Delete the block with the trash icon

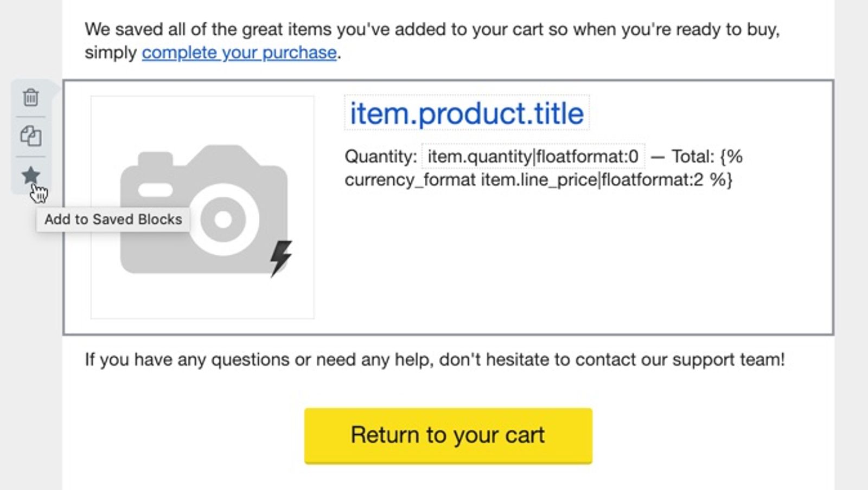click(x=30, y=98)
